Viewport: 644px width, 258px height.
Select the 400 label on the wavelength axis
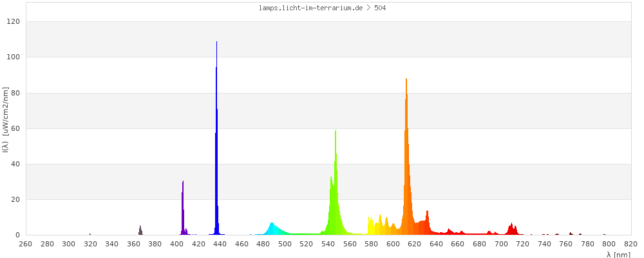coord(176,244)
